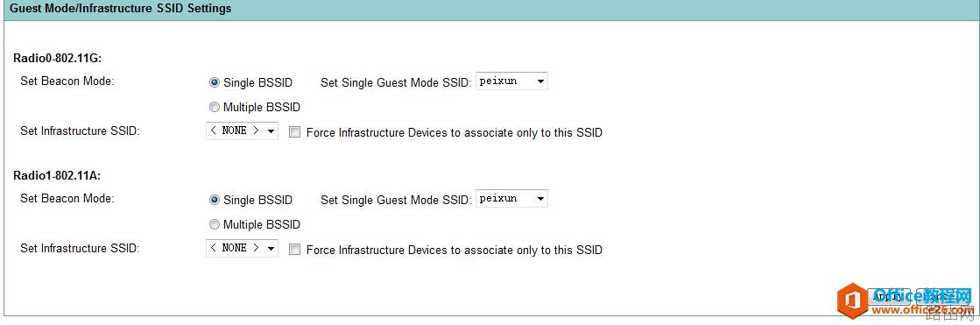Click the Guest Mode/Infrastructure SSID Settings header
The image size is (980, 325).
pyautogui.click(x=121, y=9)
